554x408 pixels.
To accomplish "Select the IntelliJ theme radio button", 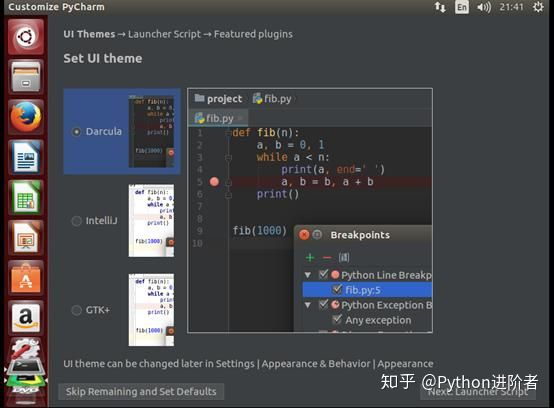I will click(76, 221).
